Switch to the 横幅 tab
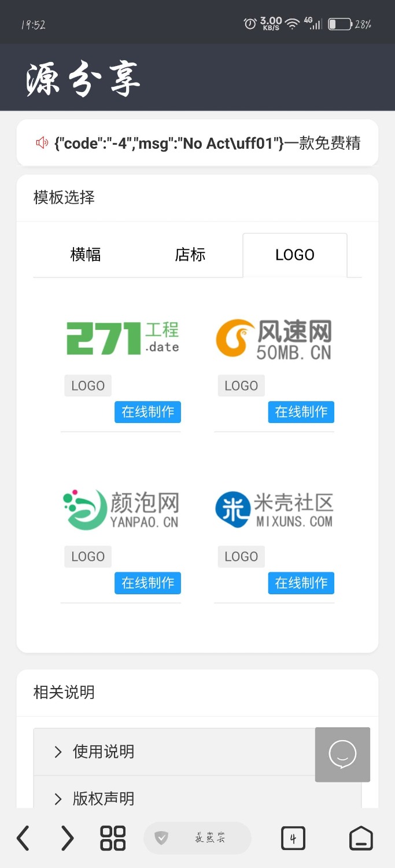This screenshot has height=868, width=395. [x=86, y=255]
